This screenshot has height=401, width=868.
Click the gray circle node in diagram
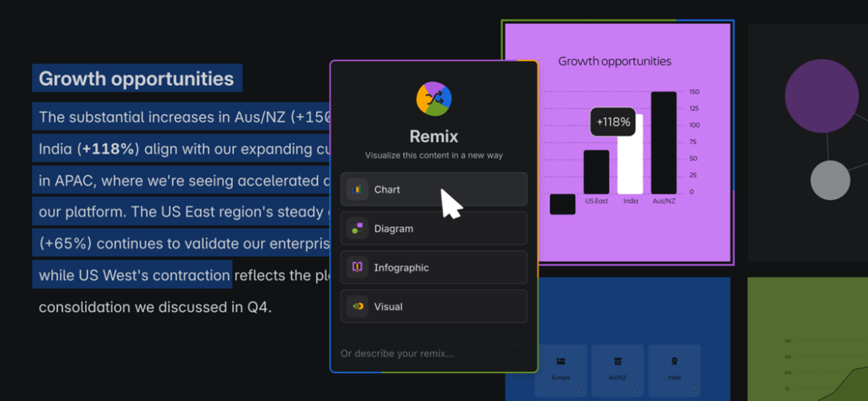[x=830, y=180]
